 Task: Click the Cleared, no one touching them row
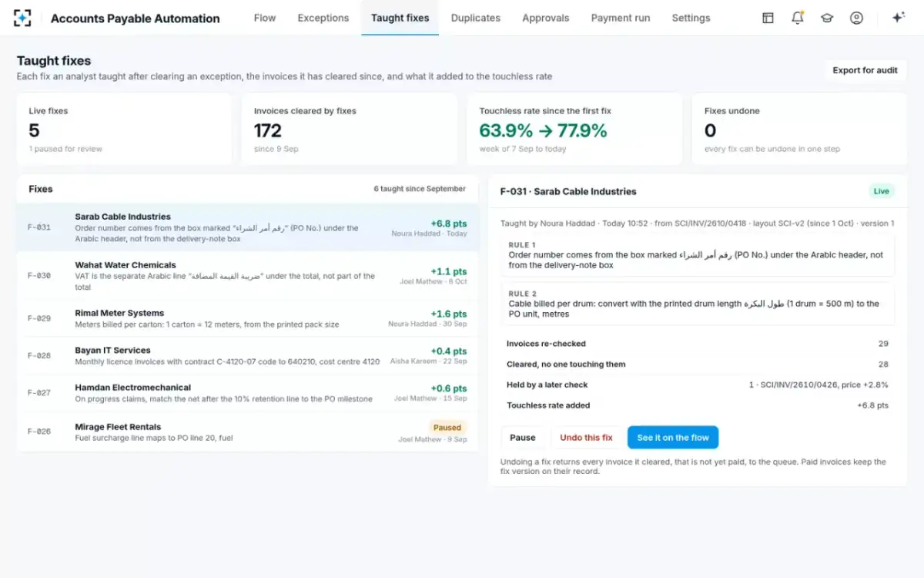pyautogui.click(x=698, y=365)
